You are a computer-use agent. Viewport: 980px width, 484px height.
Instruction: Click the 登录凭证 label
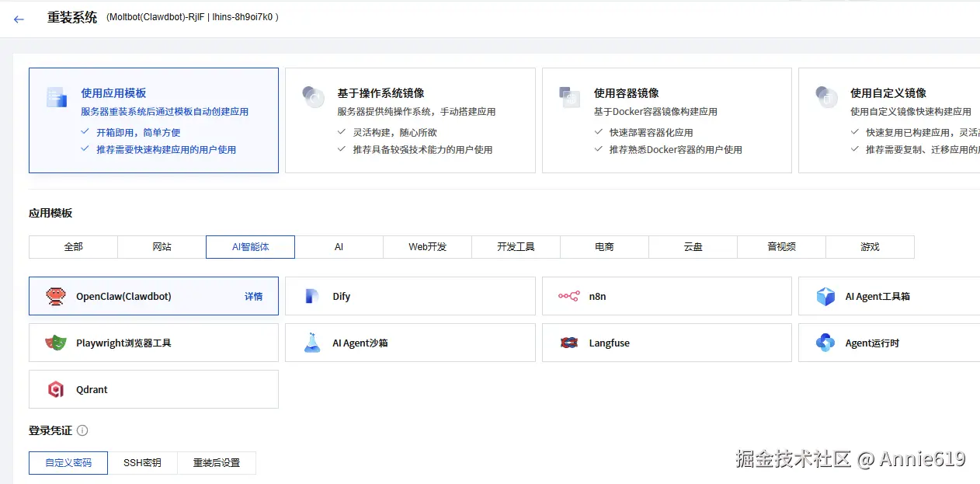click(50, 430)
